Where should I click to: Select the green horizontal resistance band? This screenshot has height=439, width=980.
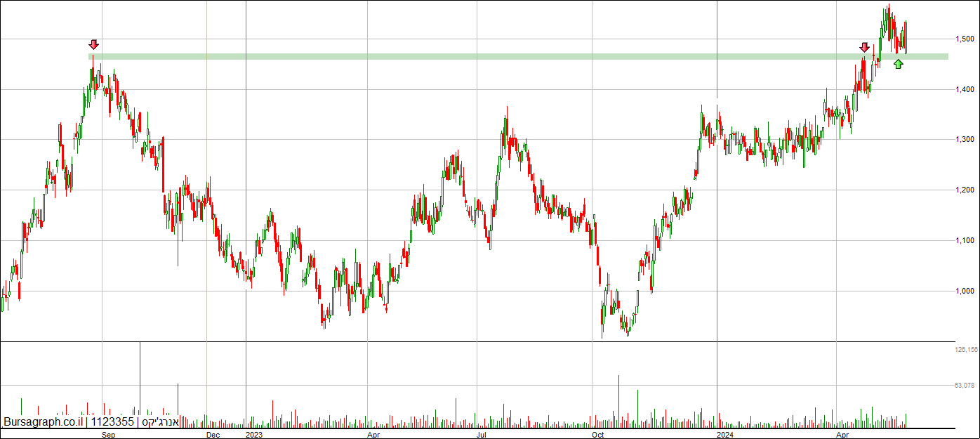point(518,56)
